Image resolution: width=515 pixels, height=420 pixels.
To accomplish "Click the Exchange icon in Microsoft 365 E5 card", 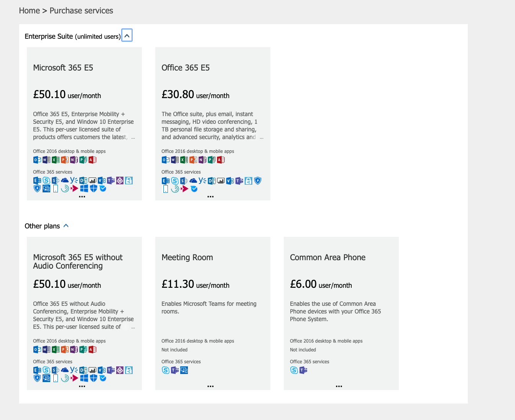I will click(x=37, y=180).
